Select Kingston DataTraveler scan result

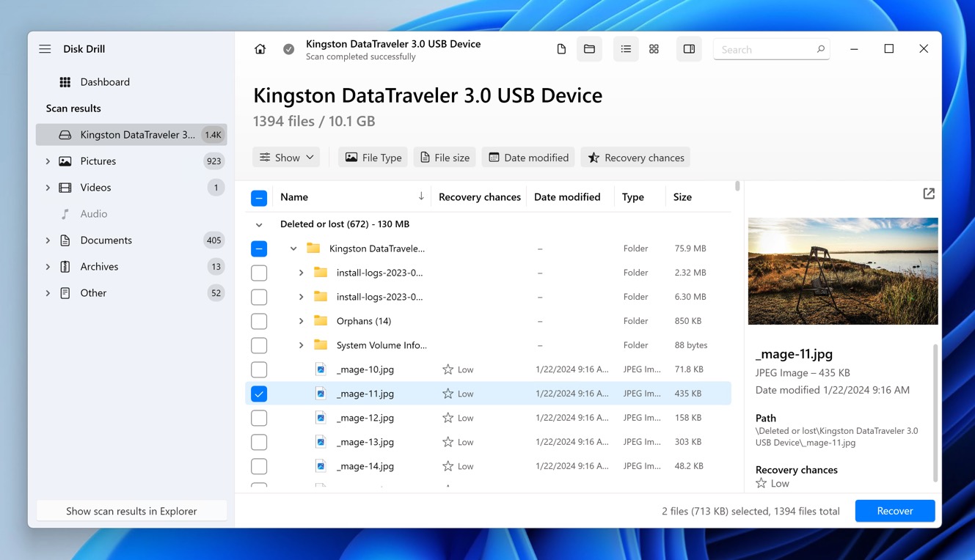pos(131,135)
